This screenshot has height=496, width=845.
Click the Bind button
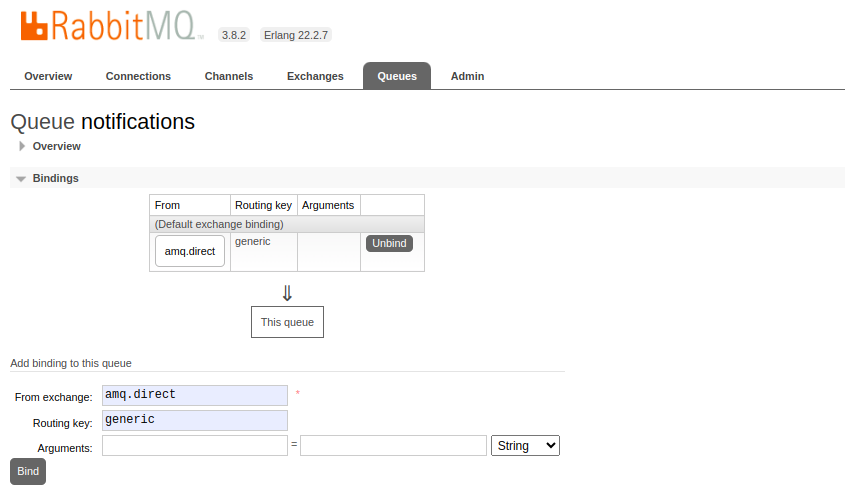28,471
